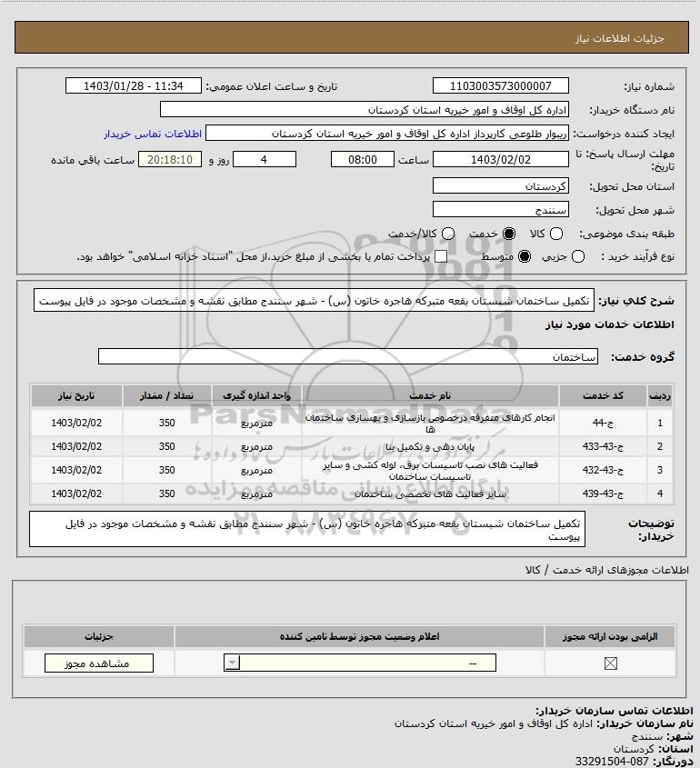Click the نام خدمت column header
The width and height of the screenshot is (700, 768).
click(430, 395)
